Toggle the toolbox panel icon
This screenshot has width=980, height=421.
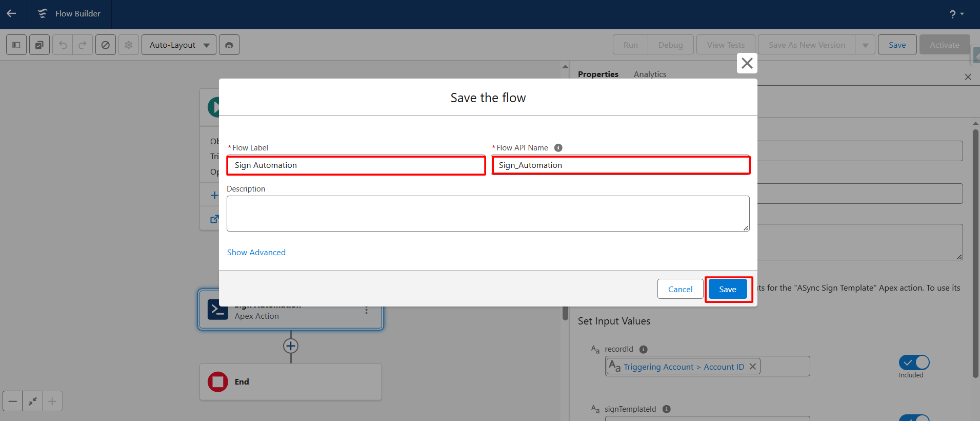point(16,45)
